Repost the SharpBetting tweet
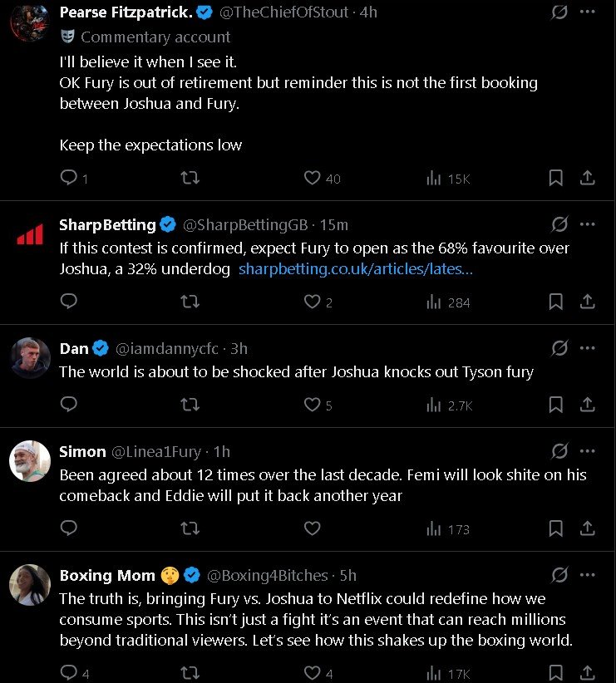This screenshot has width=616, height=683. click(190, 302)
